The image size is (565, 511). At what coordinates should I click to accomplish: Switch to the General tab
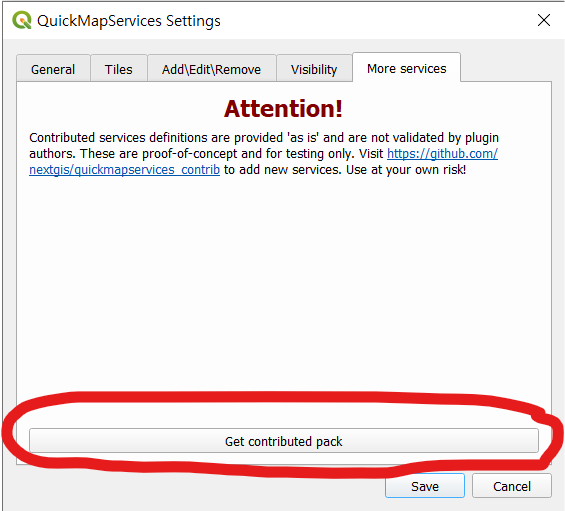click(x=53, y=69)
